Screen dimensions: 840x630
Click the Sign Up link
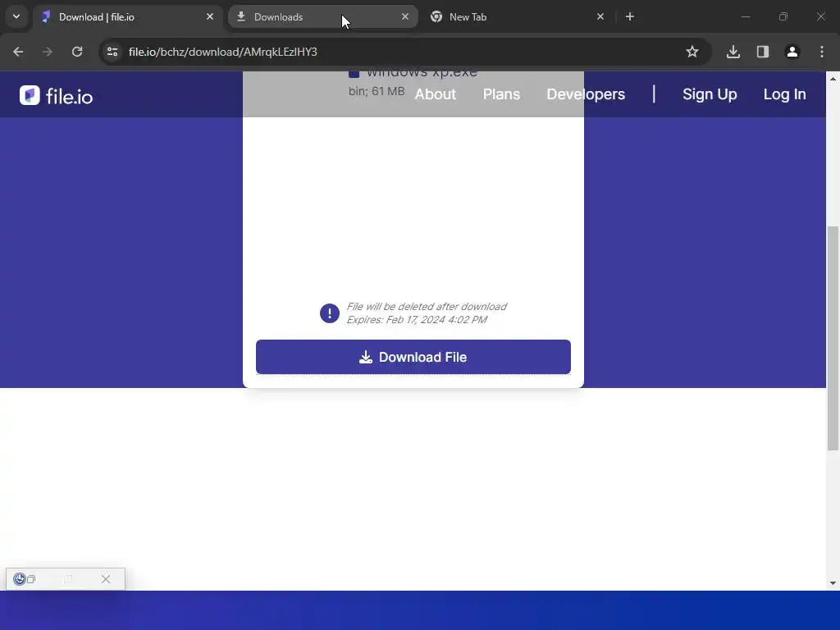pos(710,94)
